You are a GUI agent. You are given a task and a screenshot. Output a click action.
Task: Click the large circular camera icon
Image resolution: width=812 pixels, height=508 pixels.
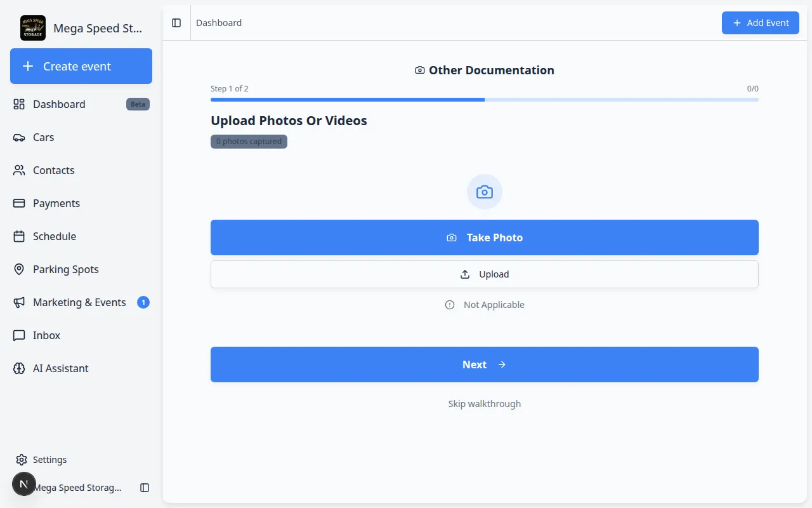click(485, 192)
